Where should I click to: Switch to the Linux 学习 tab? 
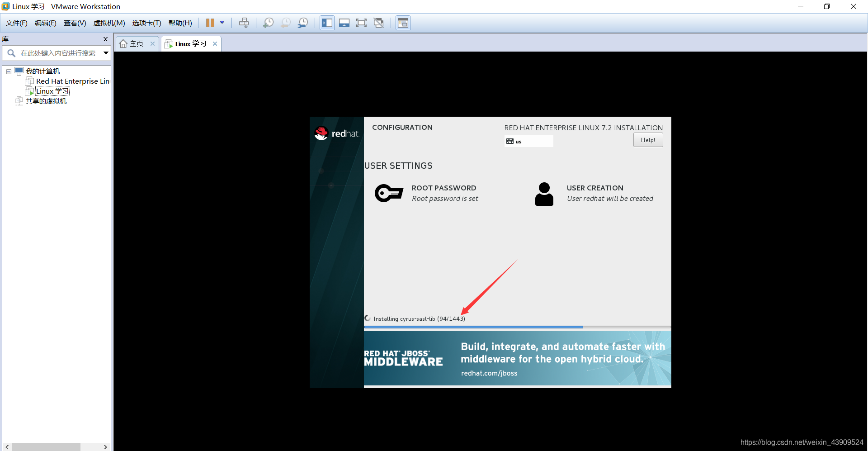191,44
